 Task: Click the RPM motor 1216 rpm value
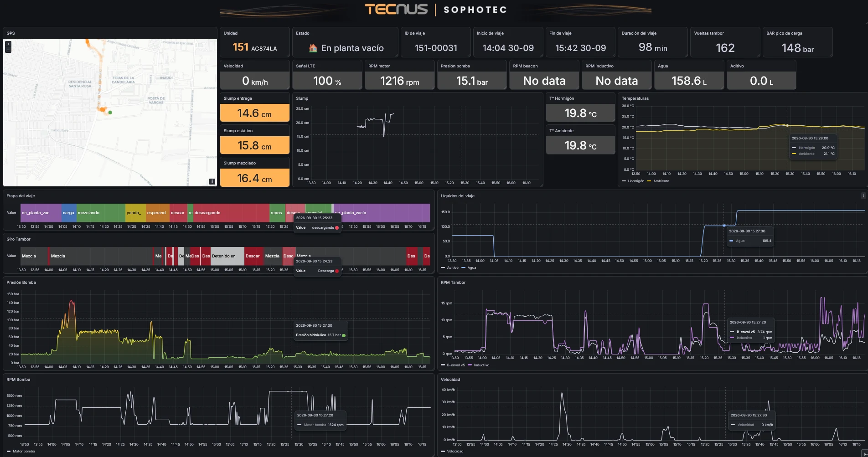click(400, 81)
